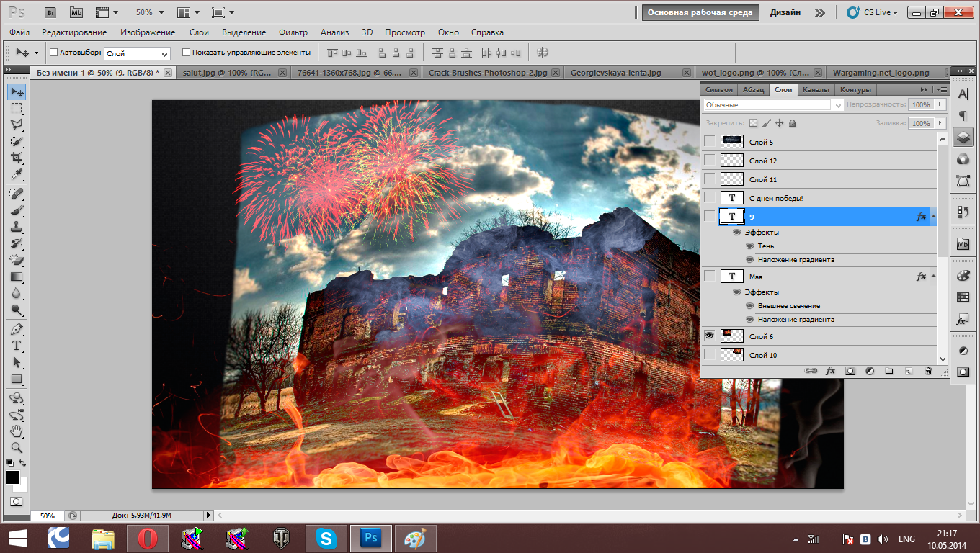Viewport: 980px width, 553px height.
Task: Click the Windows Start button
Action: (x=18, y=538)
